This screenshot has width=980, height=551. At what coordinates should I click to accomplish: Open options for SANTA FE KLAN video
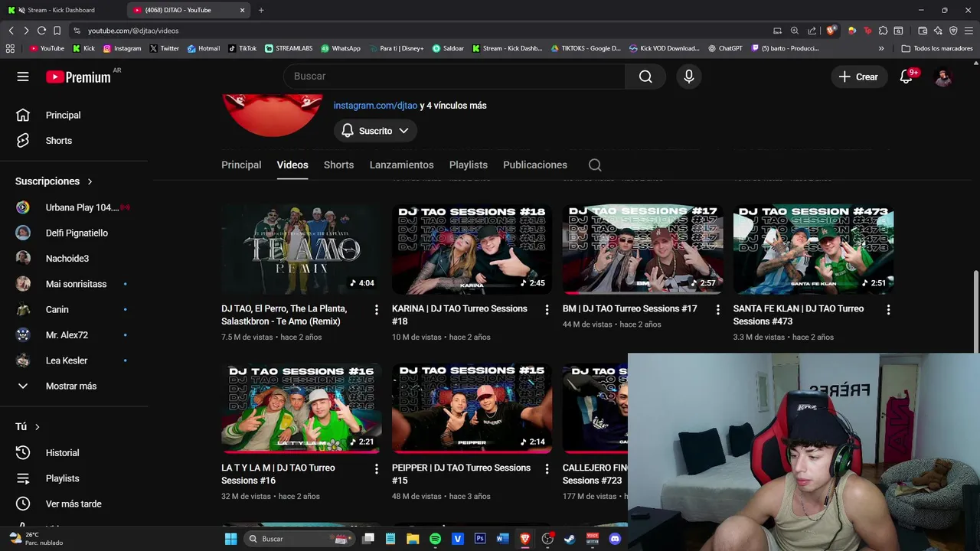click(x=888, y=310)
